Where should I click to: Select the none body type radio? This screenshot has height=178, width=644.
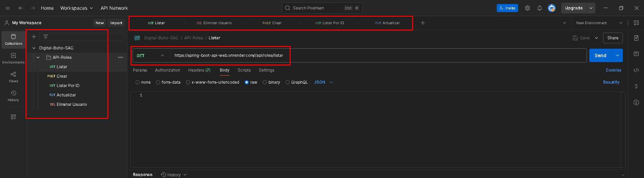[x=138, y=82]
